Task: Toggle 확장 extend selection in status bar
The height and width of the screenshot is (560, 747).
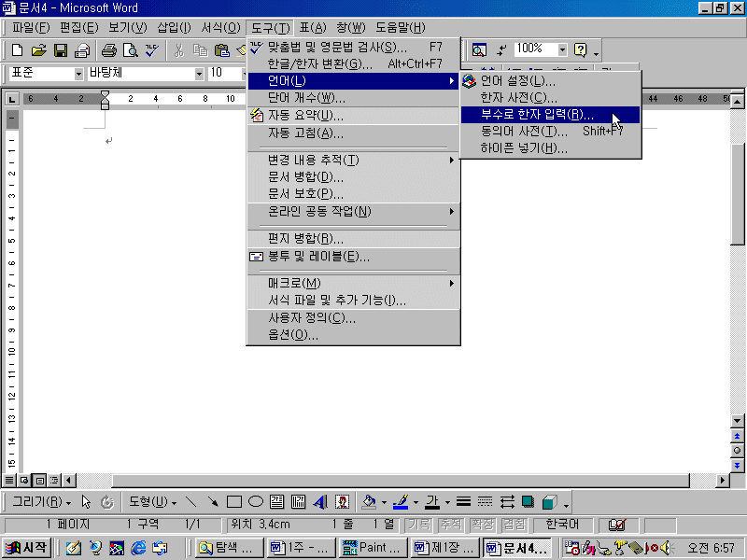Action: pyautogui.click(x=482, y=525)
